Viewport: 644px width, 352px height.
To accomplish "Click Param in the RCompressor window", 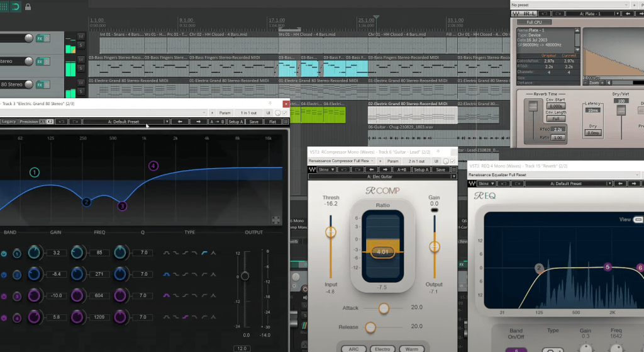I will [392, 161].
